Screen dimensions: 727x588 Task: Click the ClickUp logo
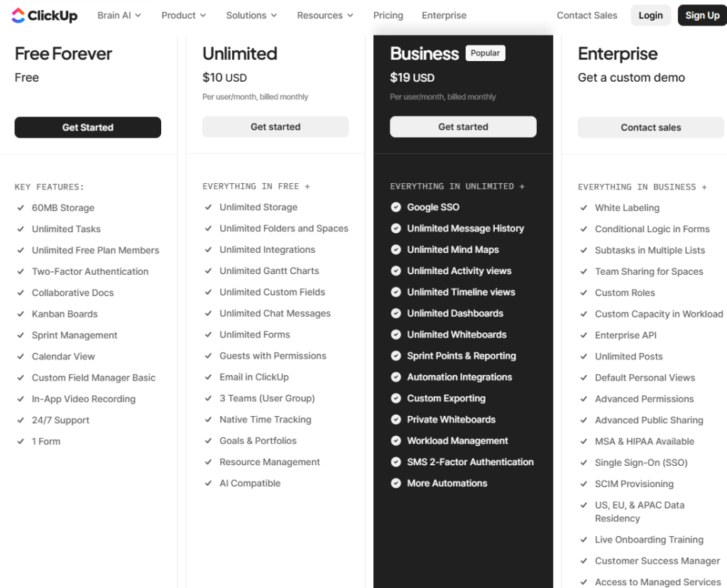(x=45, y=15)
